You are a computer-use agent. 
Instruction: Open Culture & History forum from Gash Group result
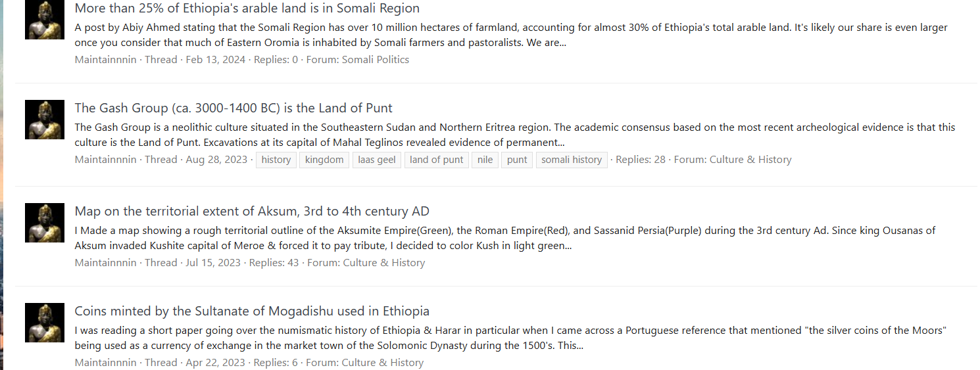pyautogui.click(x=750, y=160)
